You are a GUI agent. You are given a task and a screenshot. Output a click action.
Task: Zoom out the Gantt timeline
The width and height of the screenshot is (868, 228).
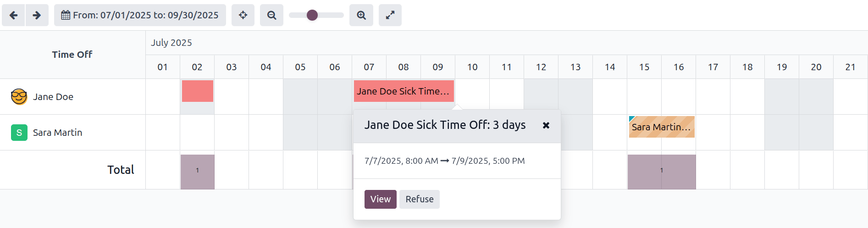[x=271, y=15]
